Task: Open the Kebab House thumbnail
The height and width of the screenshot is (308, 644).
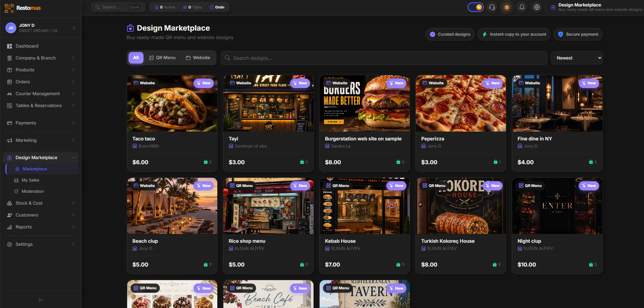Action: [x=365, y=206]
